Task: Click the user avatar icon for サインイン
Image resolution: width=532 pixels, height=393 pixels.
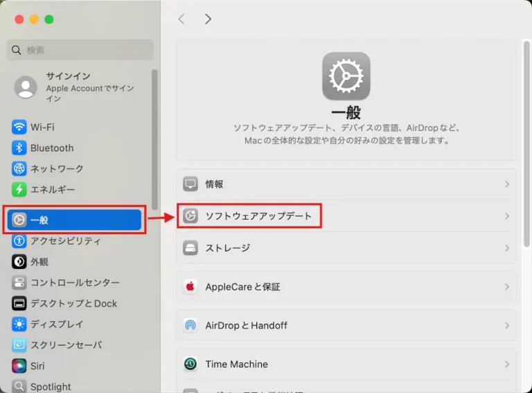Action: coord(26,87)
